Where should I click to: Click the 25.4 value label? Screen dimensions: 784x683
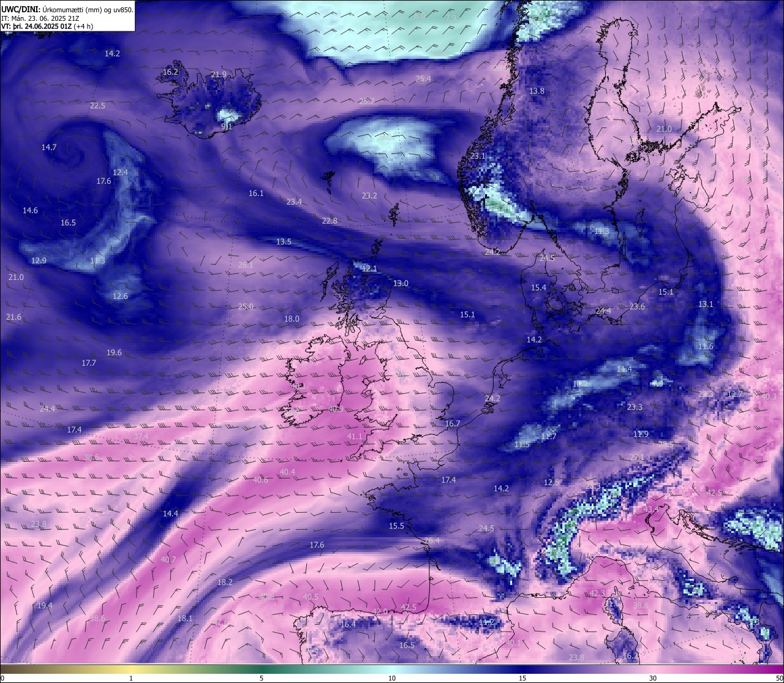pos(423,79)
